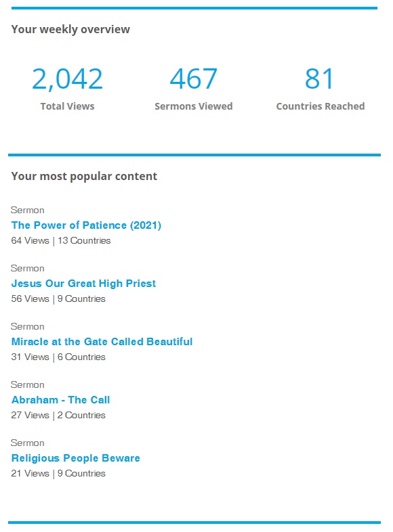Click the Sermon label above Religious People Beware

(28, 443)
